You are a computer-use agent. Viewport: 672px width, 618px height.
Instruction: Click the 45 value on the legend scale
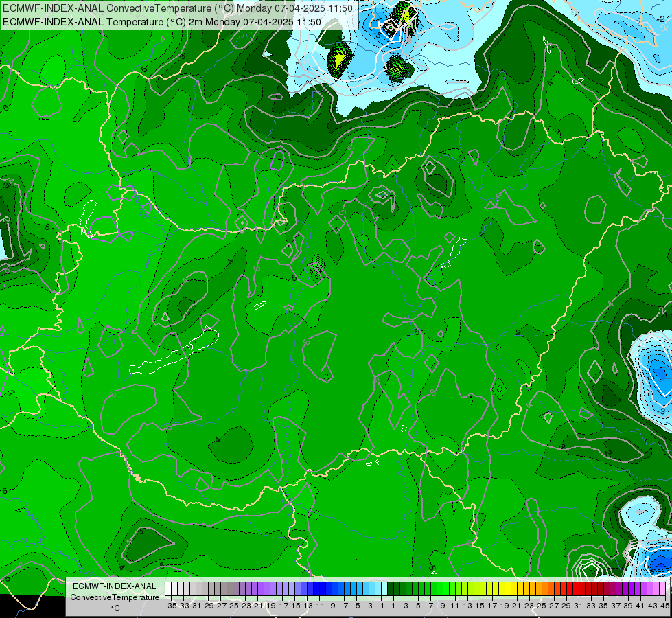click(664, 606)
